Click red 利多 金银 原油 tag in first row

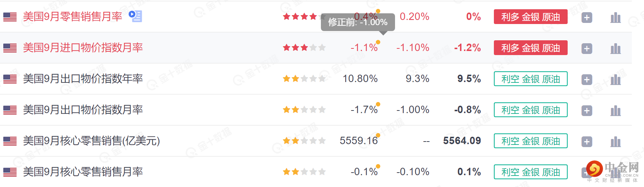(530, 17)
